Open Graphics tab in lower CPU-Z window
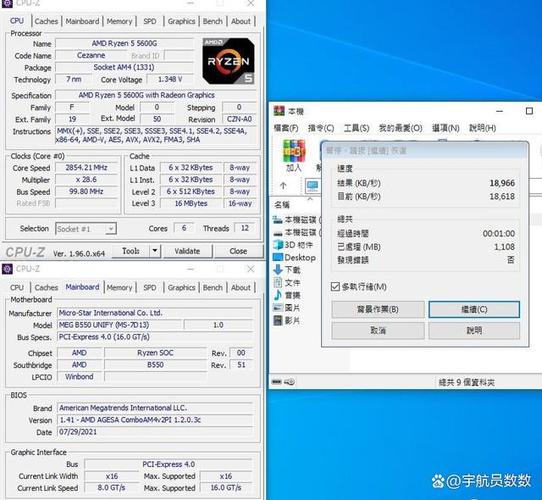542x500 pixels. click(x=181, y=288)
